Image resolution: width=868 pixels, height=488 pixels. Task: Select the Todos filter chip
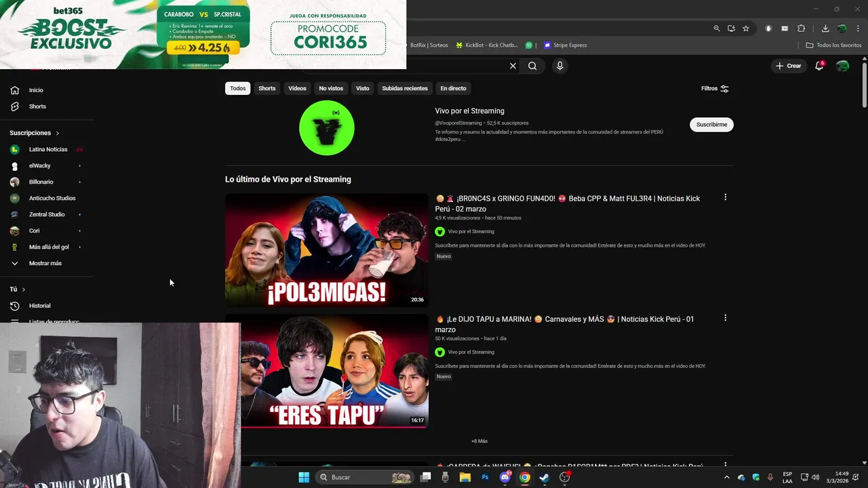click(237, 88)
